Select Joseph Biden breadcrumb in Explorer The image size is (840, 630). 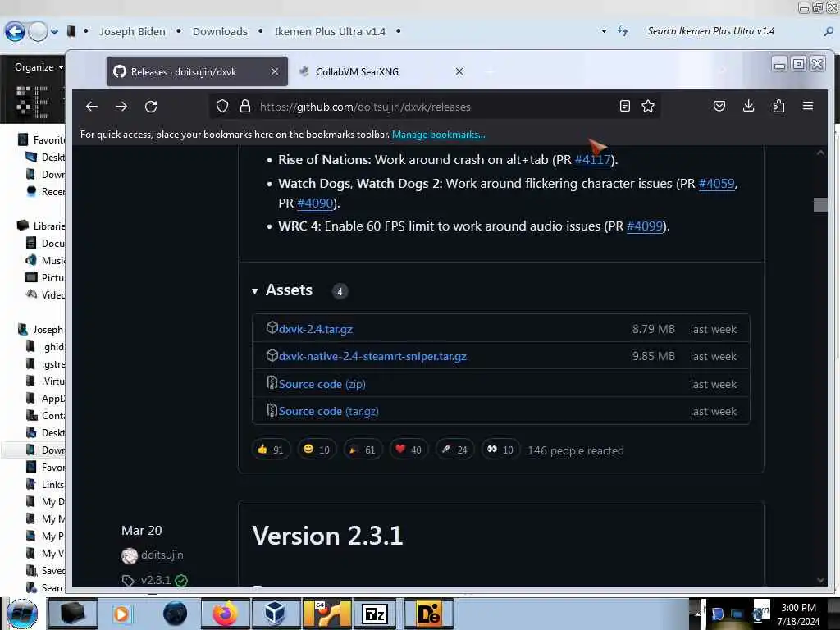tap(132, 32)
